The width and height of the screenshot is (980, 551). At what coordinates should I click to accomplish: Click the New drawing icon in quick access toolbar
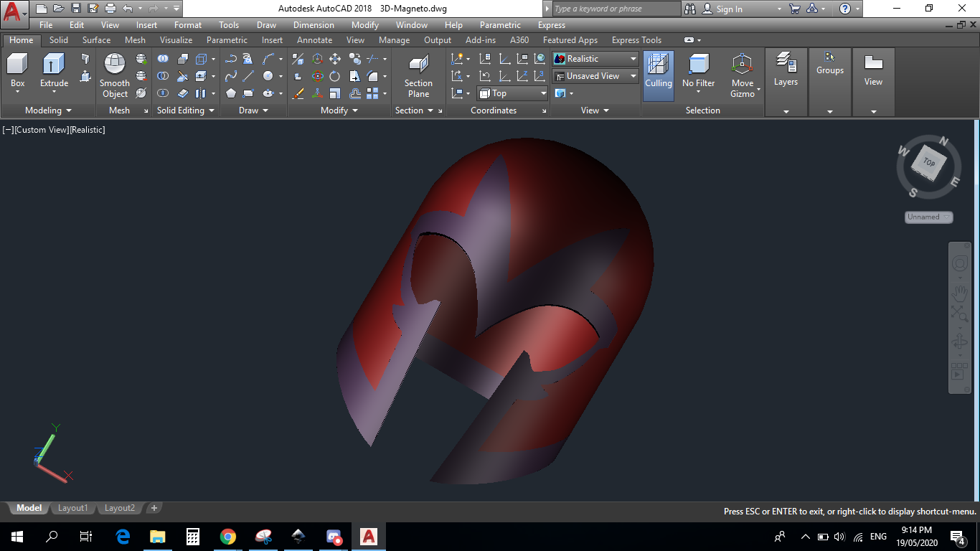click(42, 9)
